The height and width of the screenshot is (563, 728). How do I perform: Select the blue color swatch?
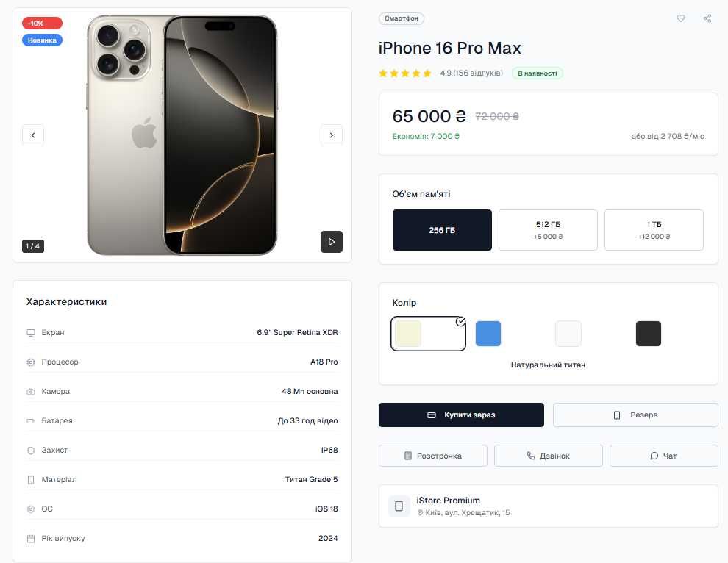point(488,334)
